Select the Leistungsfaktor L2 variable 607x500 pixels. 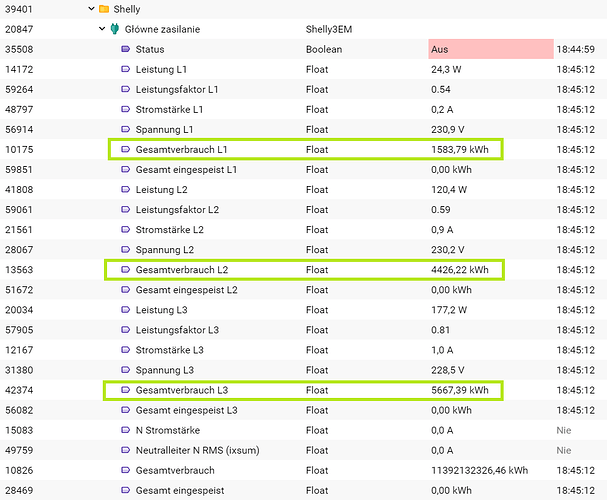click(x=177, y=210)
